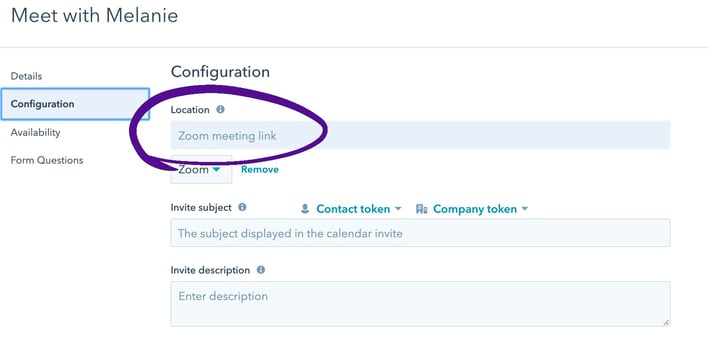Viewport: 708px width, 362px height.
Task: Click the Company token building icon
Action: [x=422, y=209]
